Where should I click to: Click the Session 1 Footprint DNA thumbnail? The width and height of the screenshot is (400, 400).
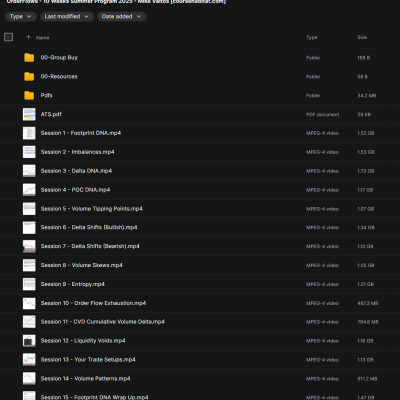click(x=29, y=133)
